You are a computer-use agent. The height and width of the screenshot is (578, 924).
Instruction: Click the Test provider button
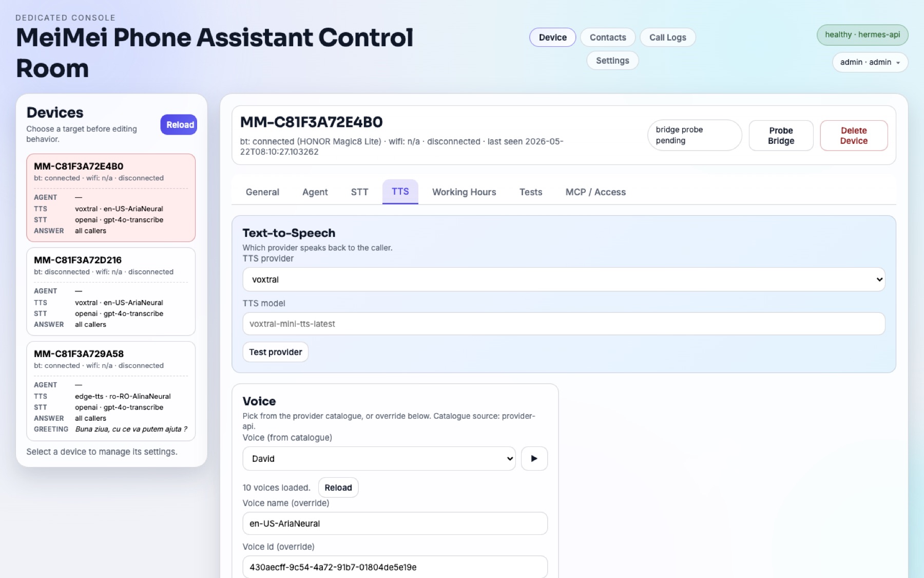tap(276, 352)
